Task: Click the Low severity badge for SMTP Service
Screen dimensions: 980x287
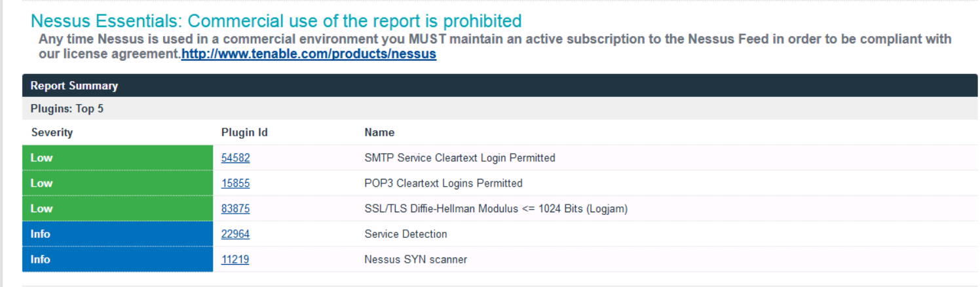Action: pyautogui.click(x=117, y=158)
